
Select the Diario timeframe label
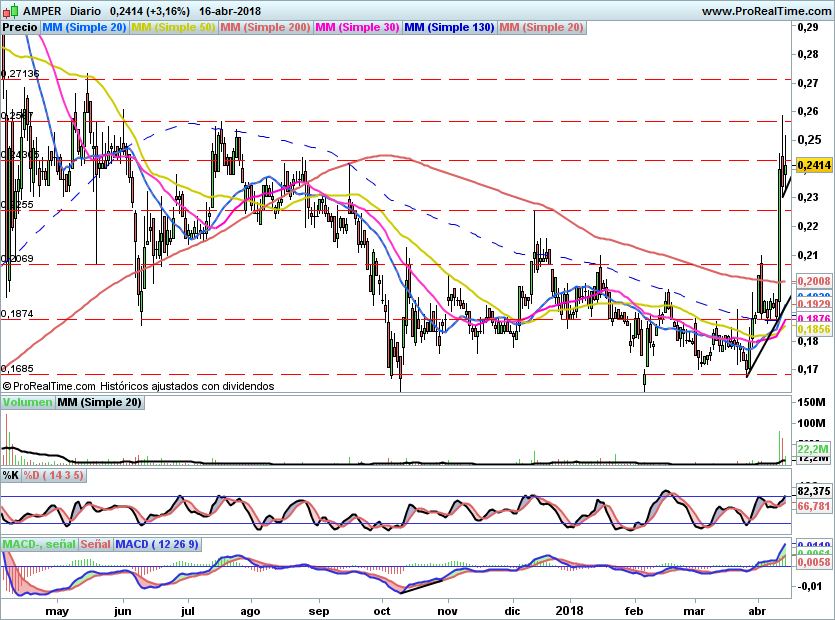(x=84, y=10)
